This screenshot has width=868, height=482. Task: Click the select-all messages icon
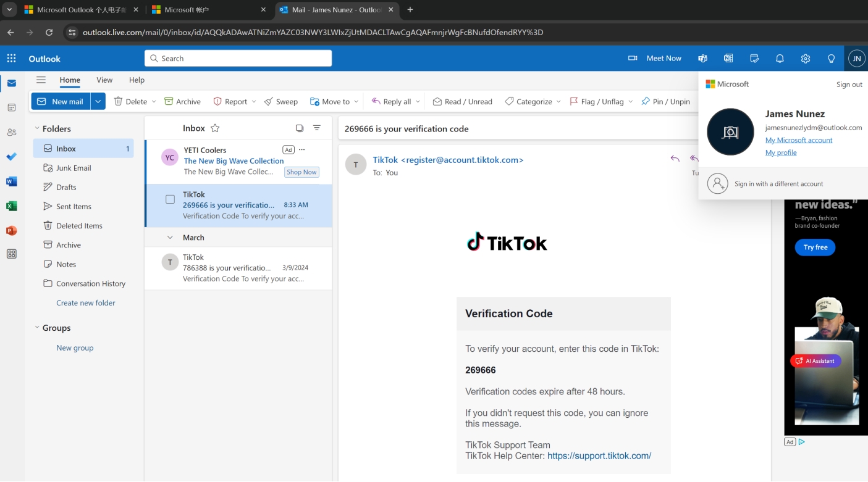300,128
